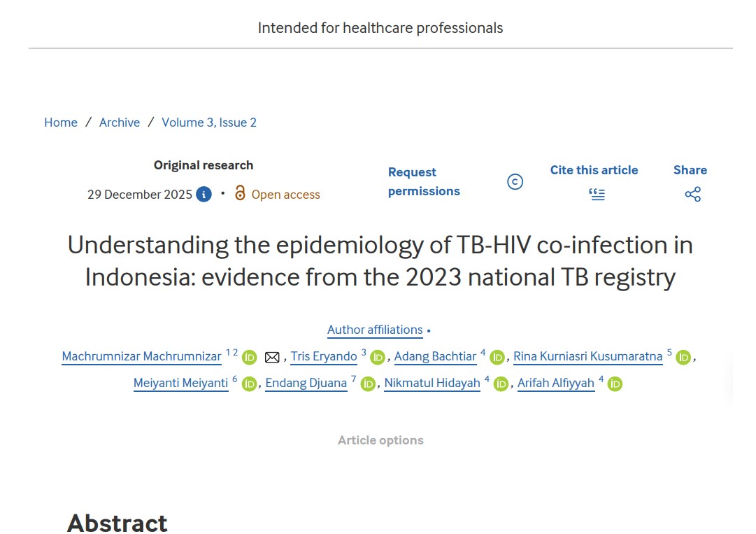Expand the Article options section

click(380, 440)
